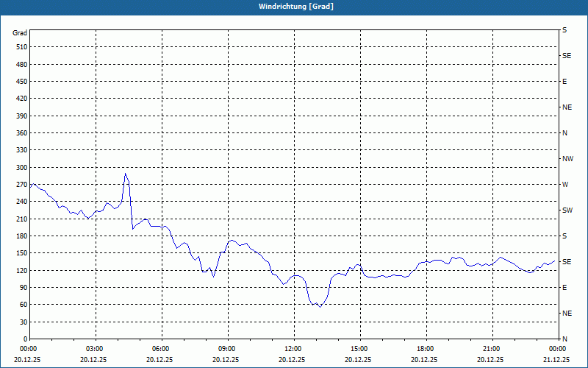Click the chart title 'Windrichtung [Grad]'
This screenshot has width=588, height=368.
tap(293, 7)
